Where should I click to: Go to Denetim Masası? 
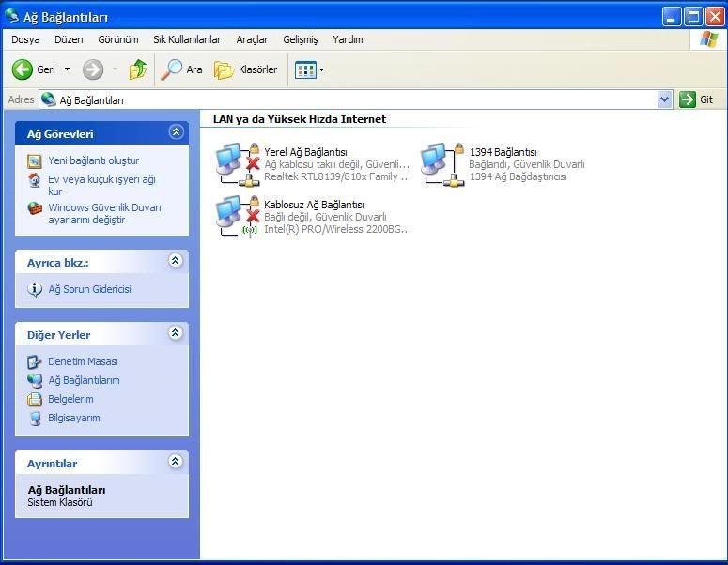(x=83, y=361)
